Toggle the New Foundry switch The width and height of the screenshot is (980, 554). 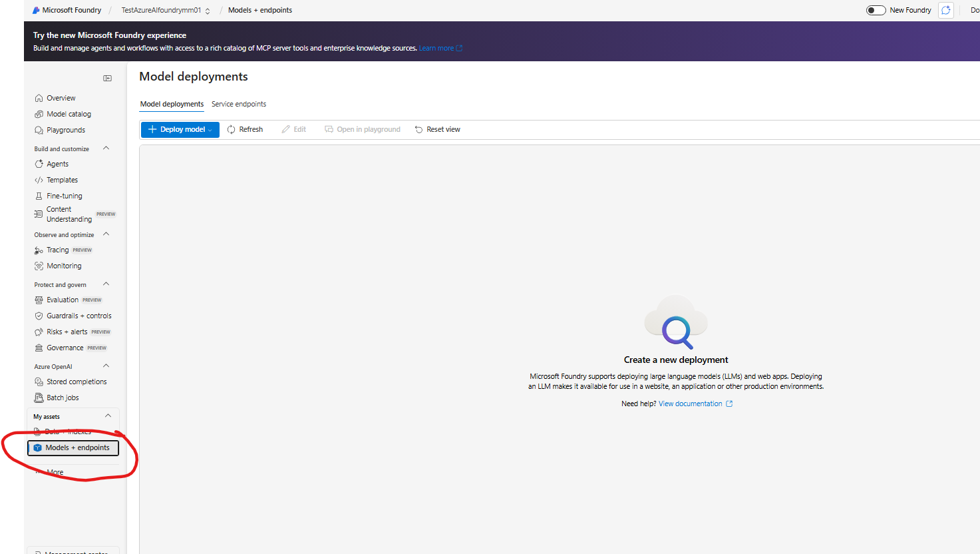tap(876, 10)
